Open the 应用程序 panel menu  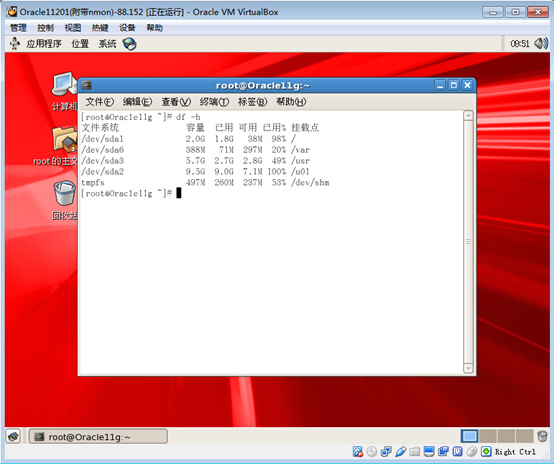(x=44, y=44)
